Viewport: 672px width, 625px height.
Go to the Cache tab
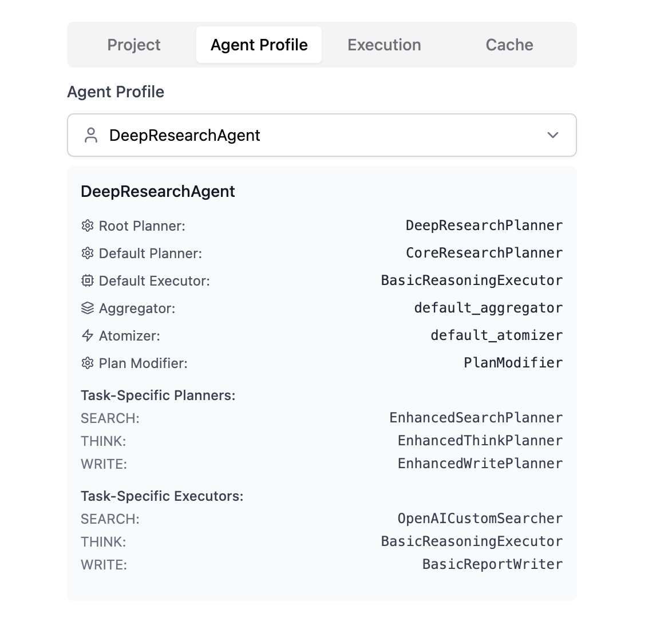509,45
